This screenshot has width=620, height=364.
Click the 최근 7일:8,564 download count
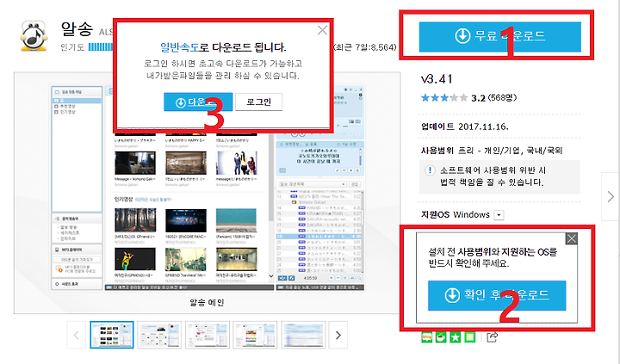[364, 47]
